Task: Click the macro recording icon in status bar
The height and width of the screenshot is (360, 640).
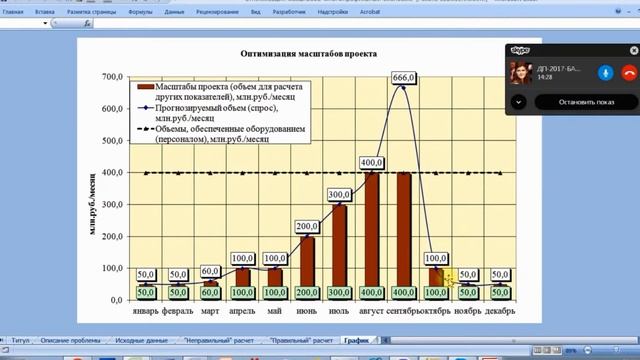Action: [5, 350]
